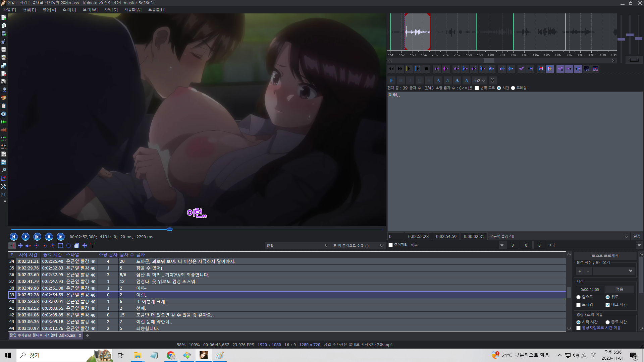Click the audio stop square button
The height and width of the screenshot is (362, 644).
click(426, 69)
